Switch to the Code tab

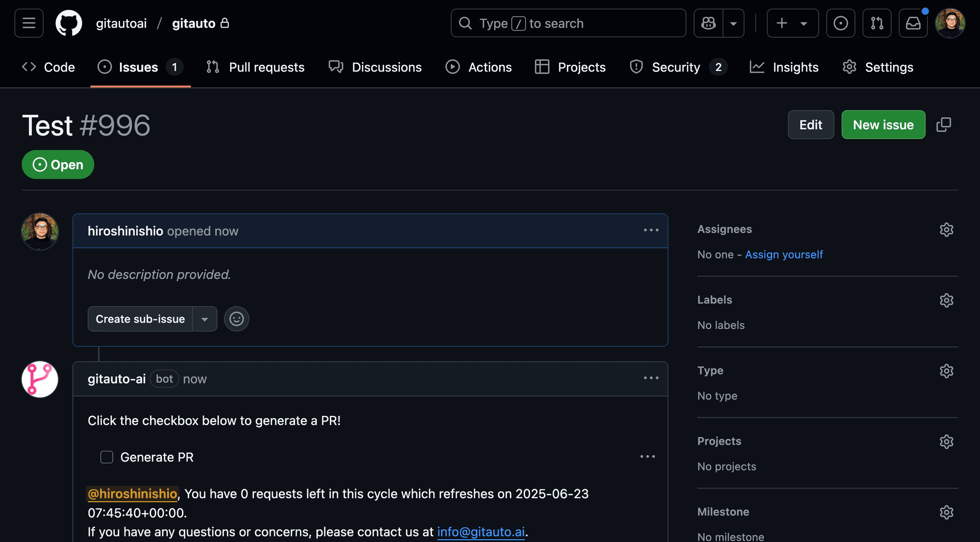(x=48, y=67)
